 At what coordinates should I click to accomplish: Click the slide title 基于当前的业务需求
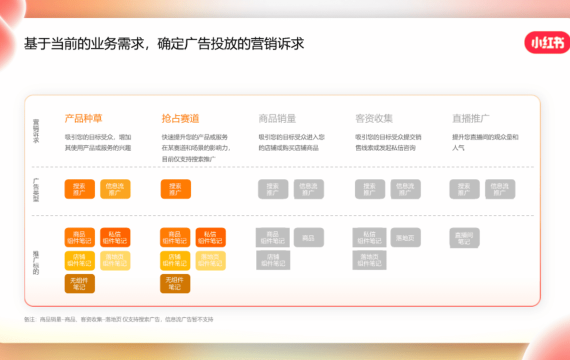pyautogui.click(x=84, y=44)
